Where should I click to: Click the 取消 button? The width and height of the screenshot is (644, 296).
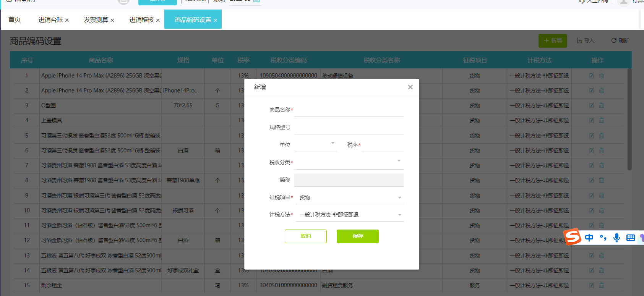306,236
